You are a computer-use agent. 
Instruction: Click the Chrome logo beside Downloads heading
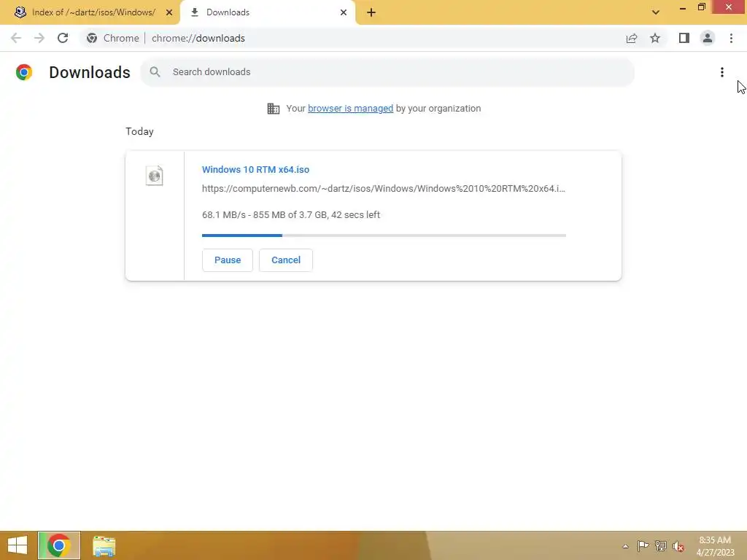point(24,72)
